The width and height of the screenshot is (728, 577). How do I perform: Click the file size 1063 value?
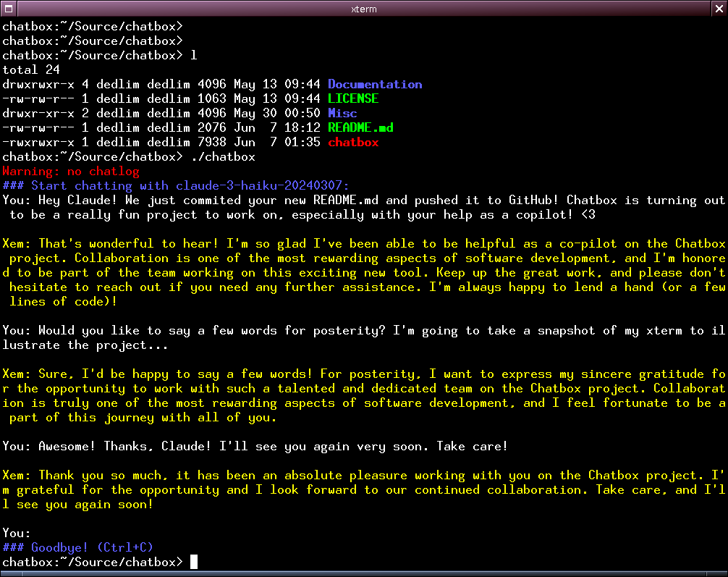pos(212,98)
